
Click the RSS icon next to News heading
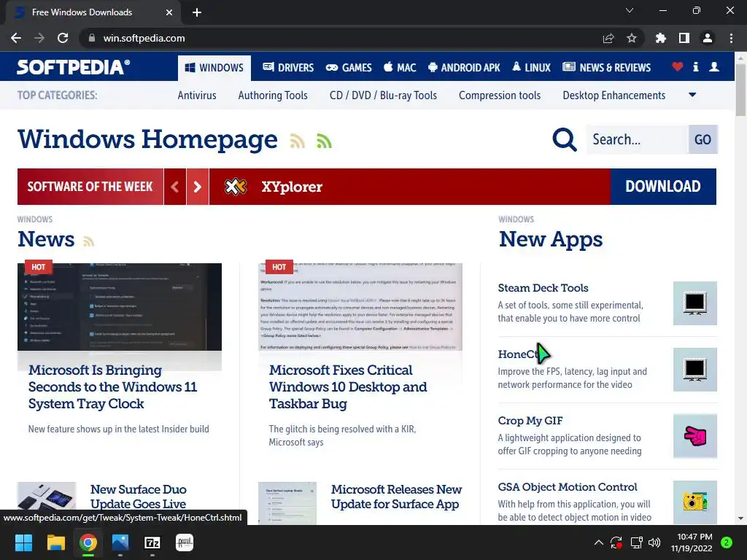(88, 241)
